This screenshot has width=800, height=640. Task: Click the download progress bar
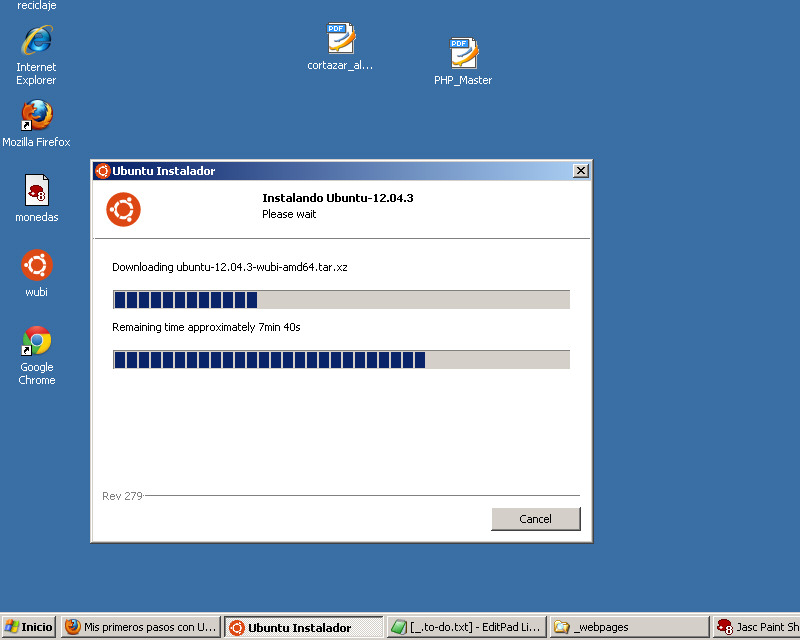pyautogui.click(x=341, y=300)
